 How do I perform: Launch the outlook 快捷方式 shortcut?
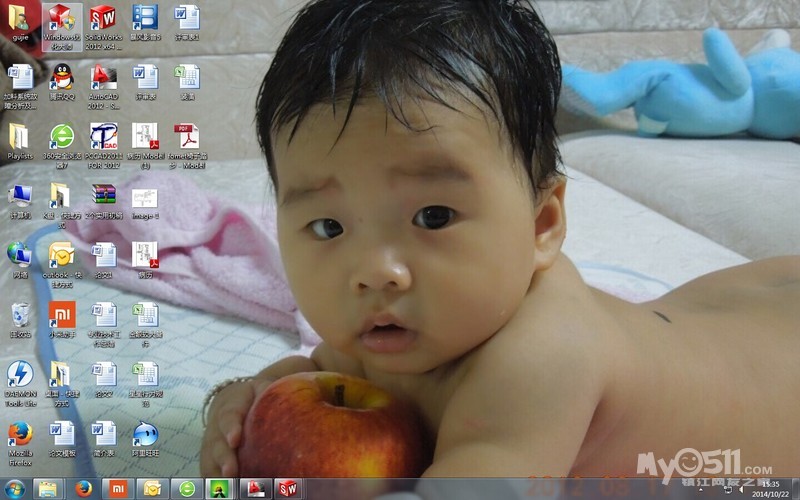pos(62,265)
